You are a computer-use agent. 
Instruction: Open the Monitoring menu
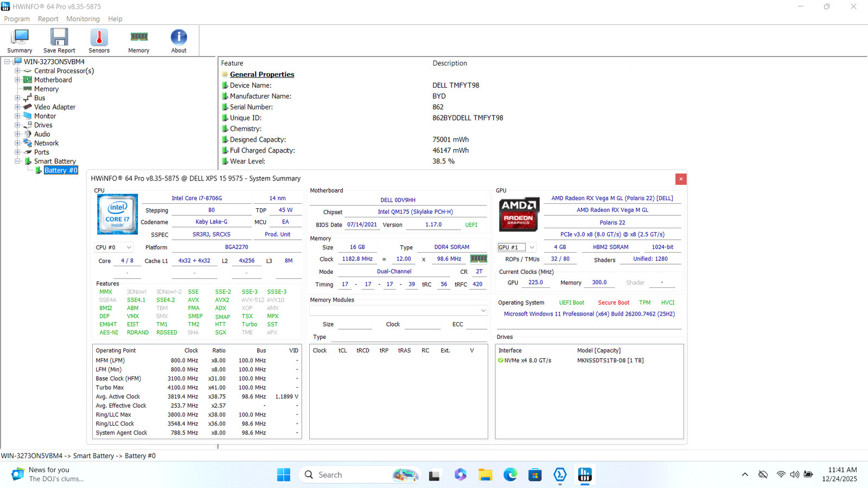pyautogui.click(x=83, y=18)
